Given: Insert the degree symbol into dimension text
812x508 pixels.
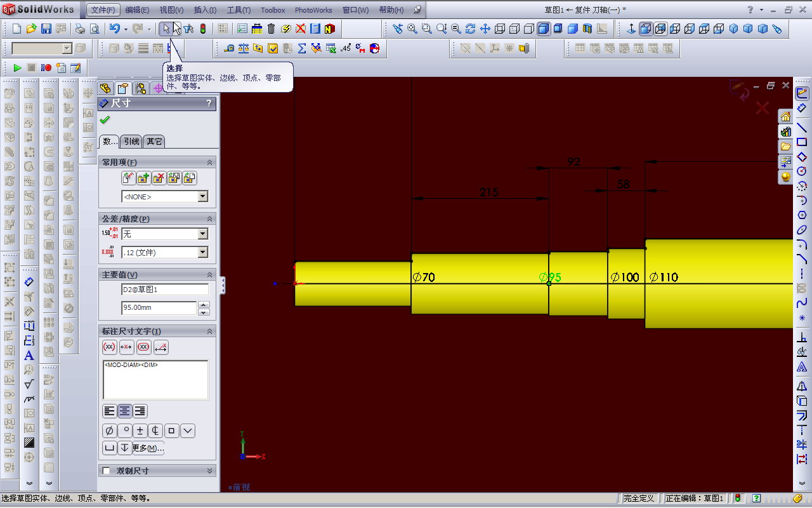Looking at the screenshot, I should pyautogui.click(x=126, y=431).
